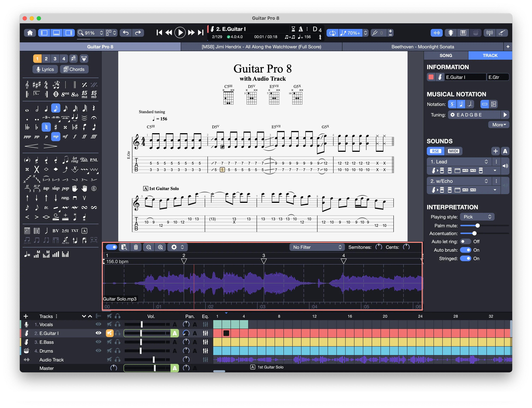This screenshot has width=532, height=408.
Task: Zoom out of the audio waveform
Action: coord(149,247)
